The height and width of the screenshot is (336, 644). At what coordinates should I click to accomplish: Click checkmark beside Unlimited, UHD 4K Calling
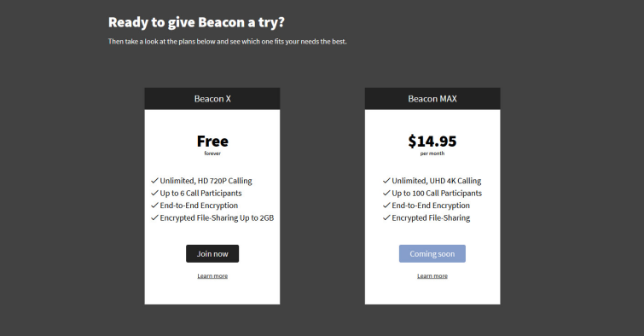(386, 181)
